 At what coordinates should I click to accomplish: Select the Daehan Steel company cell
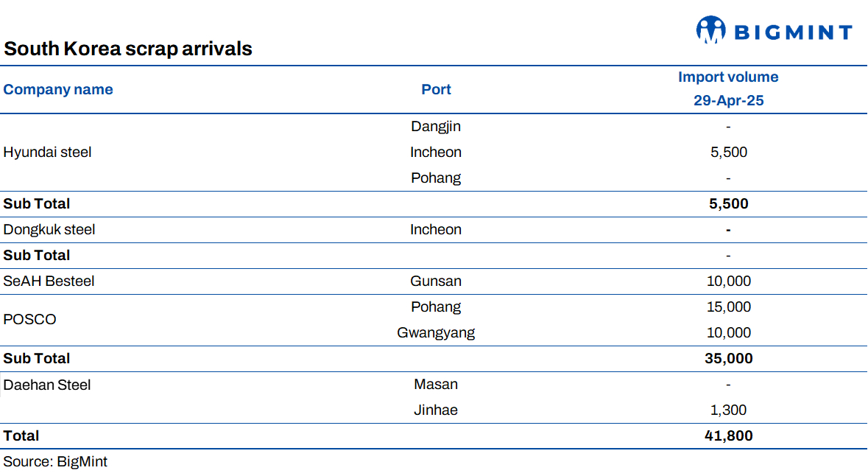tap(47, 385)
